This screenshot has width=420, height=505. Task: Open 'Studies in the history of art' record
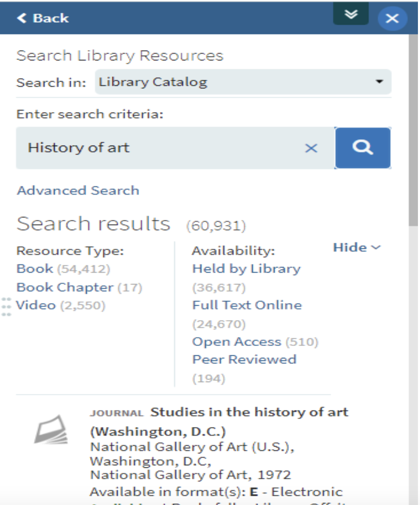coord(249,412)
